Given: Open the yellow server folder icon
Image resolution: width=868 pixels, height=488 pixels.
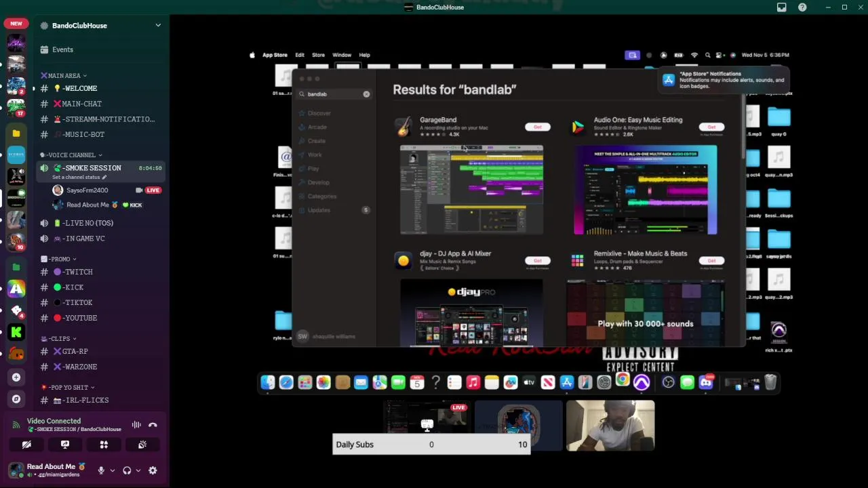Looking at the screenshot, I should pos(16,134).
